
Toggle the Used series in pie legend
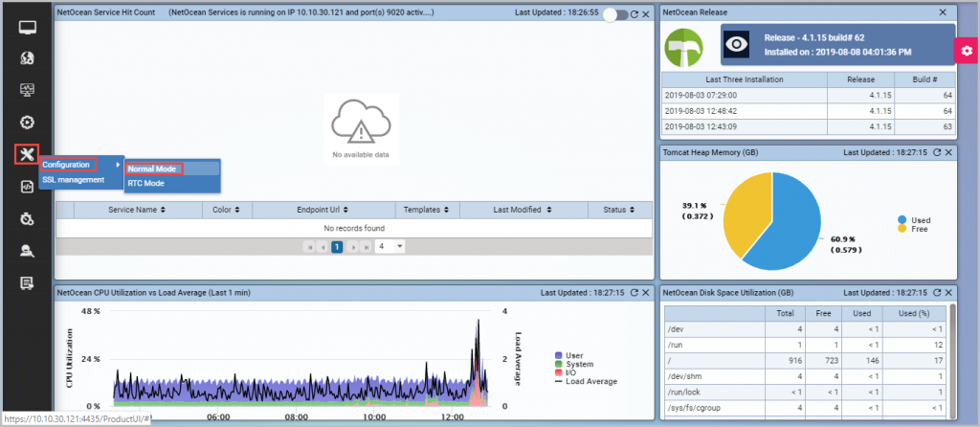point(914,220)
